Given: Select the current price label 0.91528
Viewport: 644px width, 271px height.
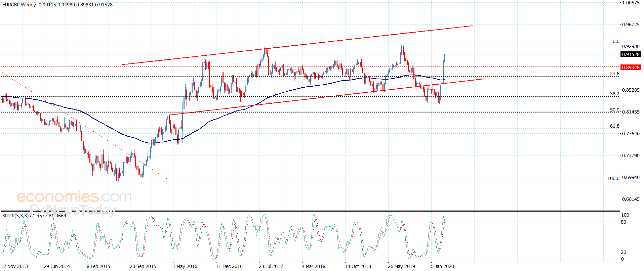Looking at the screenshot, I should coord(631,54).
